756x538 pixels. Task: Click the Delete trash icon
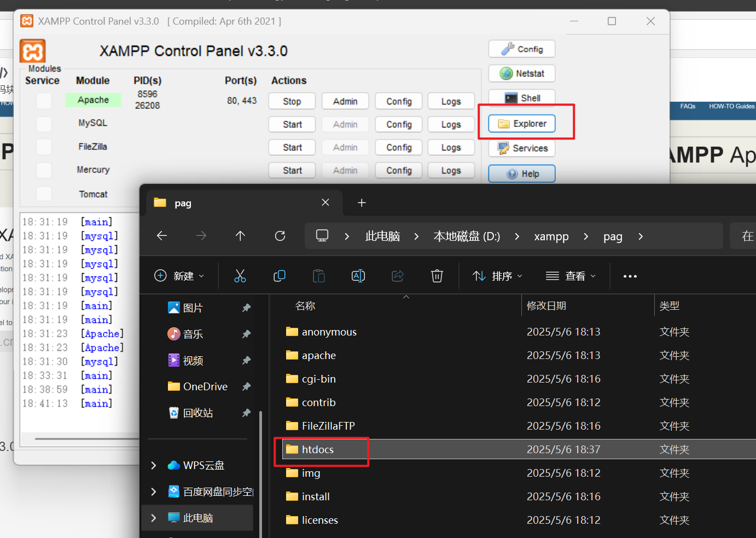pos(437,276)
